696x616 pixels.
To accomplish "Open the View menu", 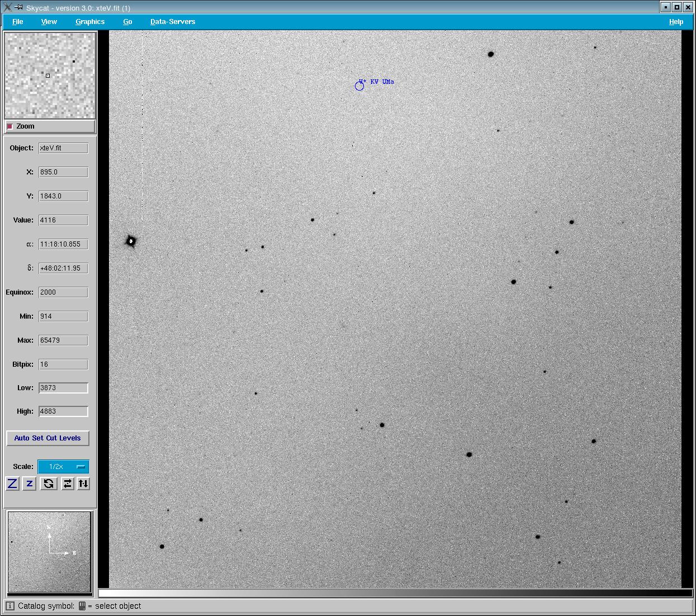I will point(49,22).
